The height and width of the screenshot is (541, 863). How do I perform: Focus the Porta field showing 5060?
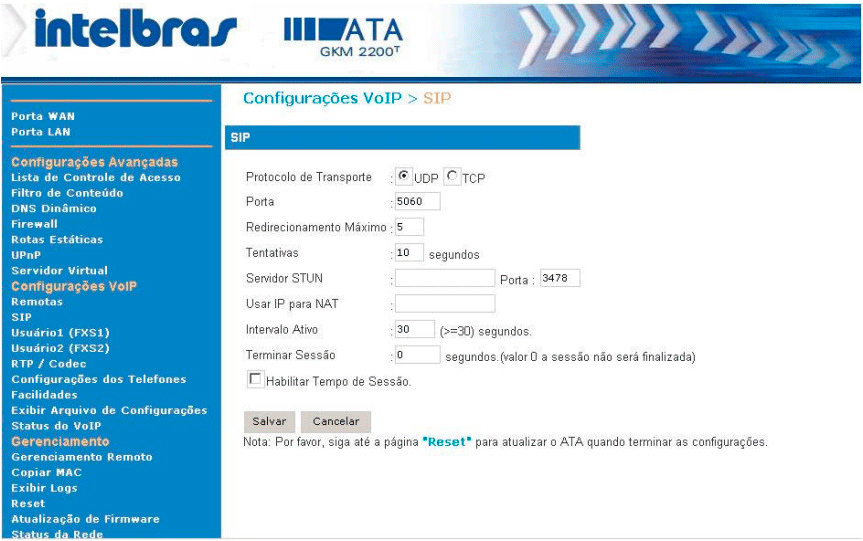click(418, 201)
